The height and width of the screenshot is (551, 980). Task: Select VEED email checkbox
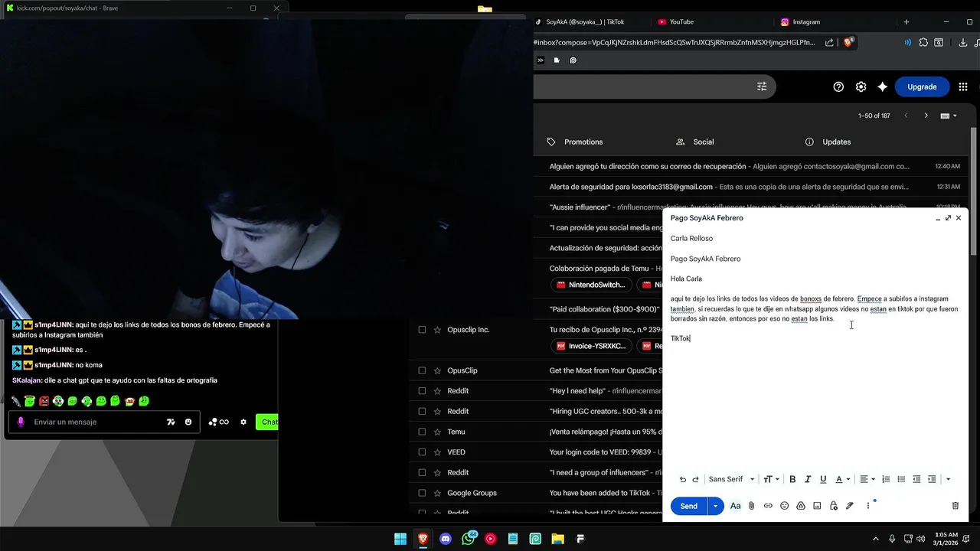[x=422, y=452]
